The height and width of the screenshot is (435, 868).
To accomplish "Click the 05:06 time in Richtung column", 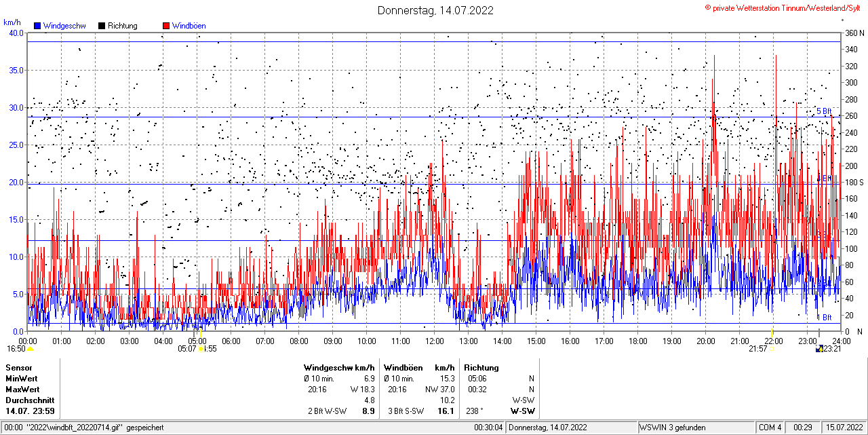I will (477, 378).
